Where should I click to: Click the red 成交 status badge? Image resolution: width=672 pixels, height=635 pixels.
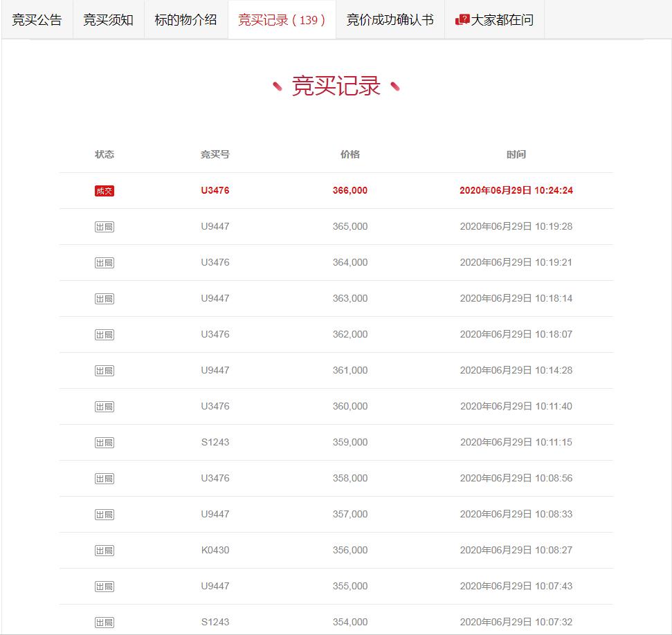[x=105, y=191]
